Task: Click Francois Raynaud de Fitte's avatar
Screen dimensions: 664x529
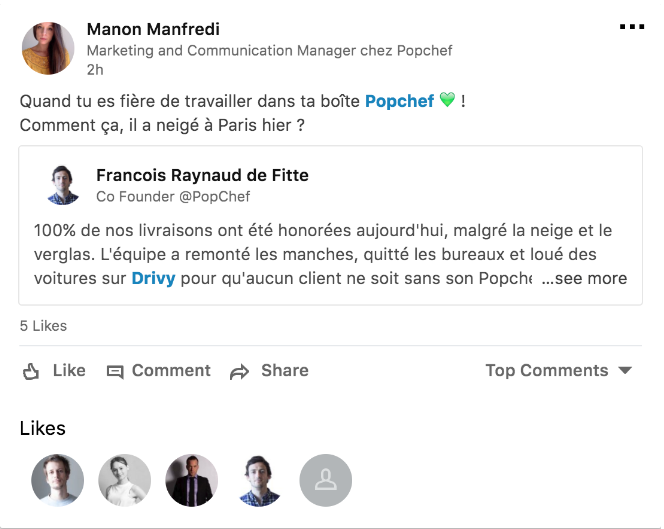Action: pyautogui.click(x=64, y=185)
